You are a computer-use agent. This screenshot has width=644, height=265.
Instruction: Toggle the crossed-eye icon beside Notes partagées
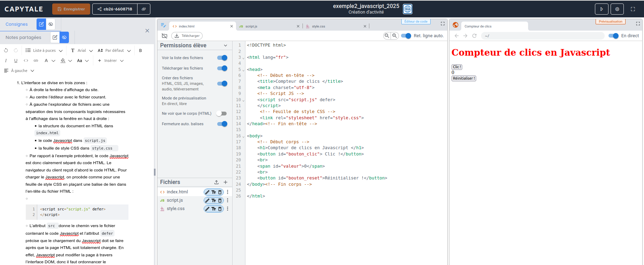pyautogui.click(x=64, y=37)
